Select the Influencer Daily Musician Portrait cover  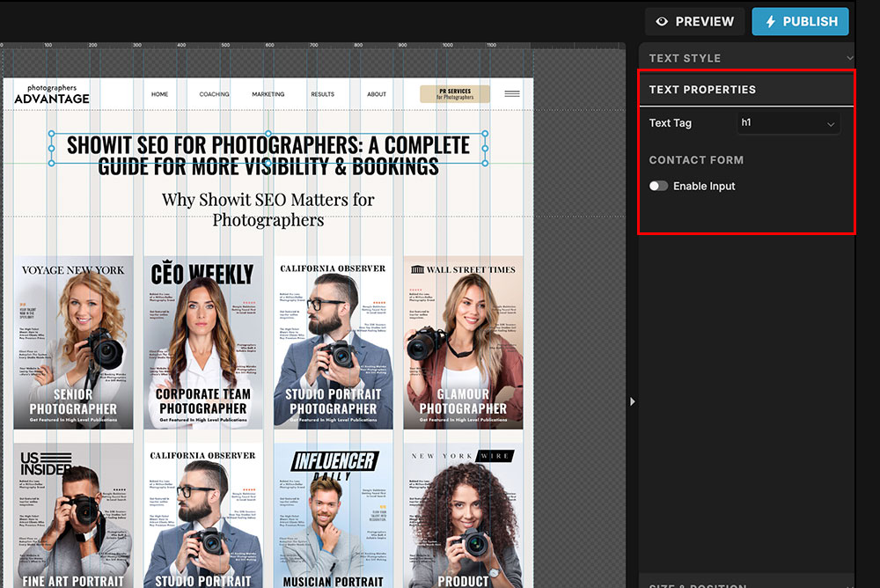(334, 516)
